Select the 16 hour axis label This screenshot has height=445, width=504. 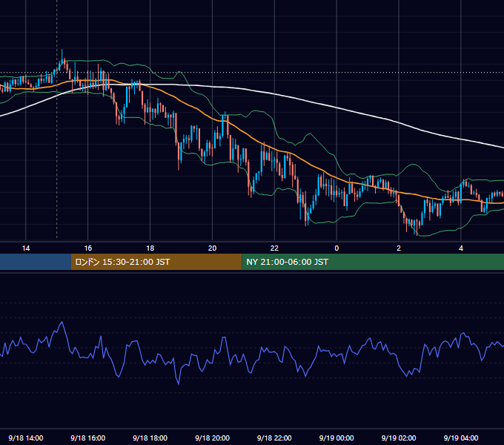click(x=87, y=248)
